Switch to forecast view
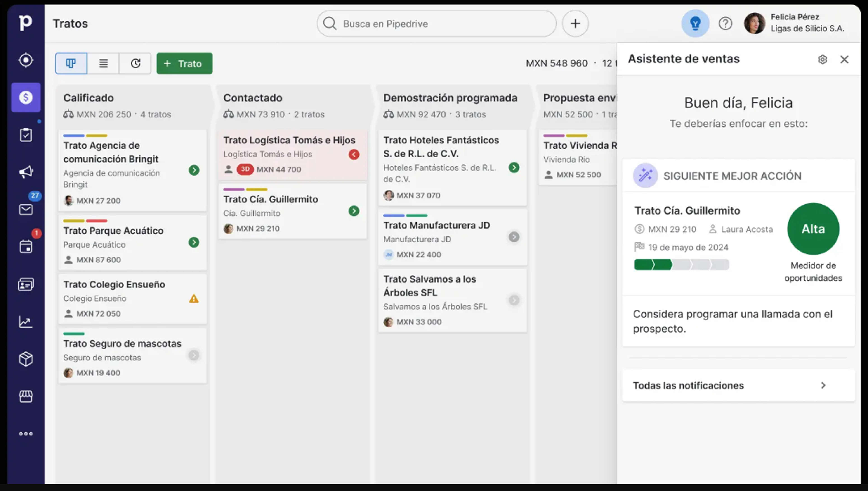868x491 pixels. [135, 63]
